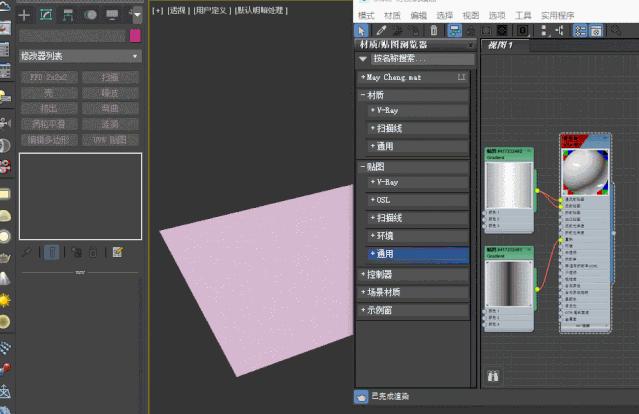Click the Lay Out Children icon
Viewport: 639px width, 414px height.
[x=560, y=31]
